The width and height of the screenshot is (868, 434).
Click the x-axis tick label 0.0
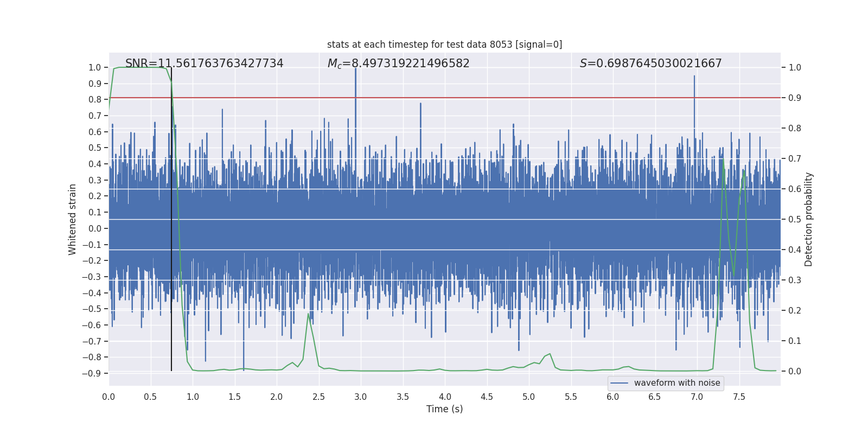pyautogui.click(x=108, y=397)
